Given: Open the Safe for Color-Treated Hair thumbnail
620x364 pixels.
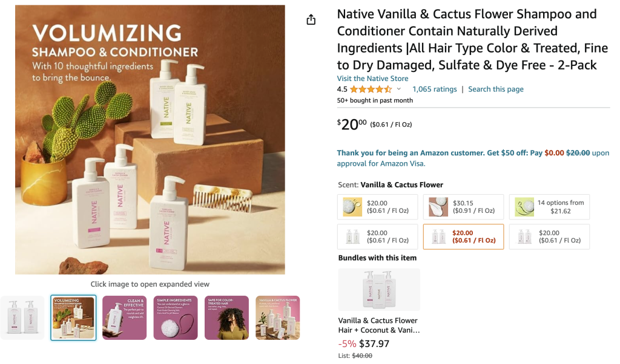Looking at the screenshot, I should click(226, 318).
